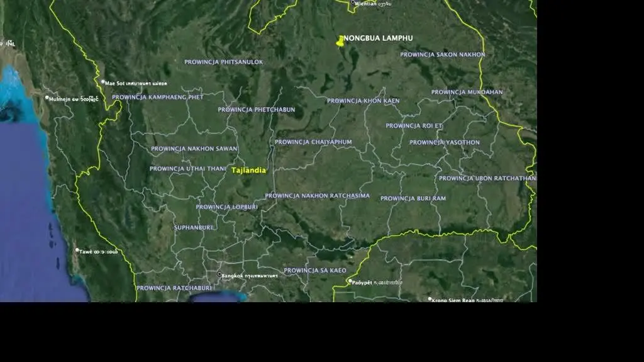Select the Prowincja Kamphaeng Phet label

coord(158,98)
